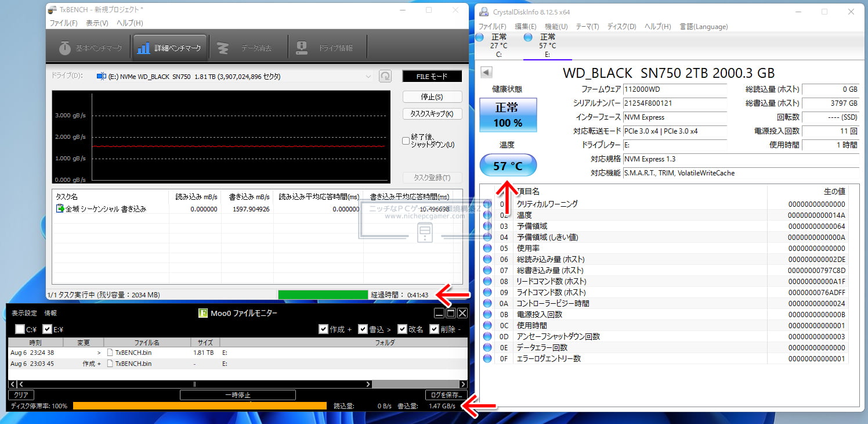
Task: Click status orb of コントローラービジー時間 row
Action: click(487, 303)
